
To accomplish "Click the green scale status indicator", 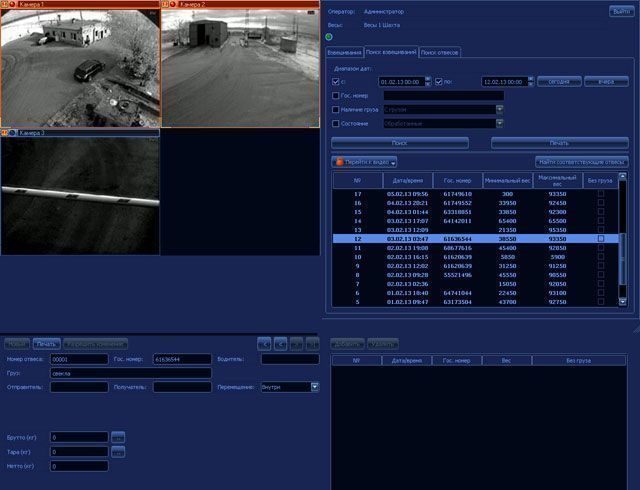I will point(329,37).
